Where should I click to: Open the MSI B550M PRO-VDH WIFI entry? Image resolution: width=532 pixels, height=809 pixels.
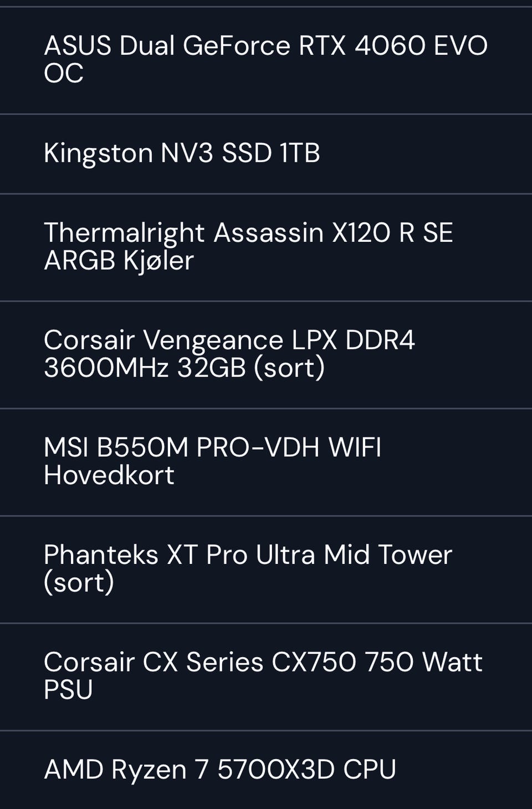click(266, 462)
